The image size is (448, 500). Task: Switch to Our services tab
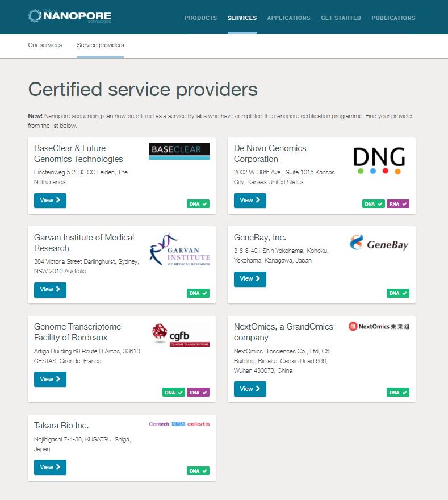pyautogui.click(x=45, y=45)
